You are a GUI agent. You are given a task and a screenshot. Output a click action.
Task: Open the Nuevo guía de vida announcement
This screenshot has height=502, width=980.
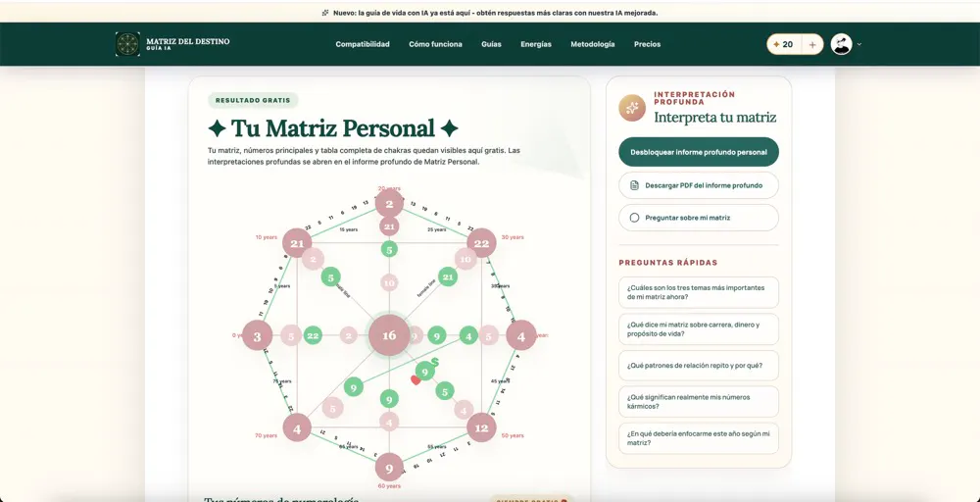[x=495, y=13]
